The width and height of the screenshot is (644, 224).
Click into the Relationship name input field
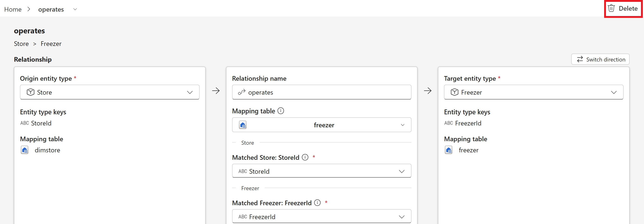tap(322, 92)
